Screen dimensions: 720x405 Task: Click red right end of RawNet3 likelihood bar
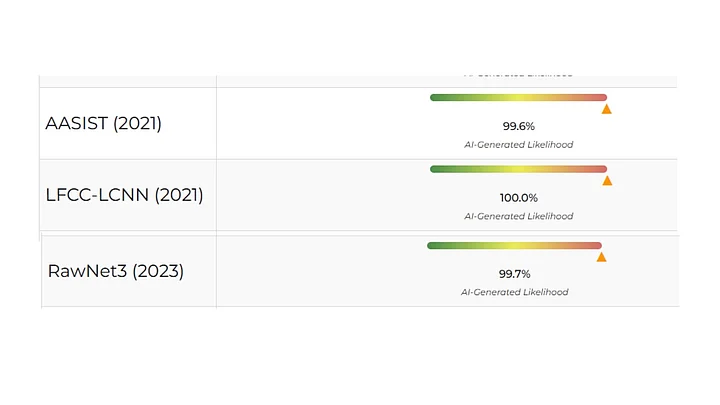coord(596,245)
